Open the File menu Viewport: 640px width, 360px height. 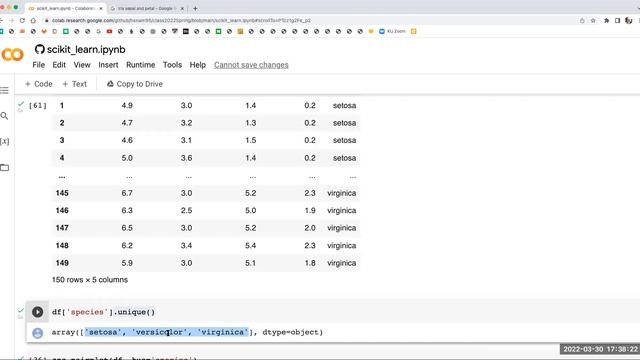(x=38, y=65)
